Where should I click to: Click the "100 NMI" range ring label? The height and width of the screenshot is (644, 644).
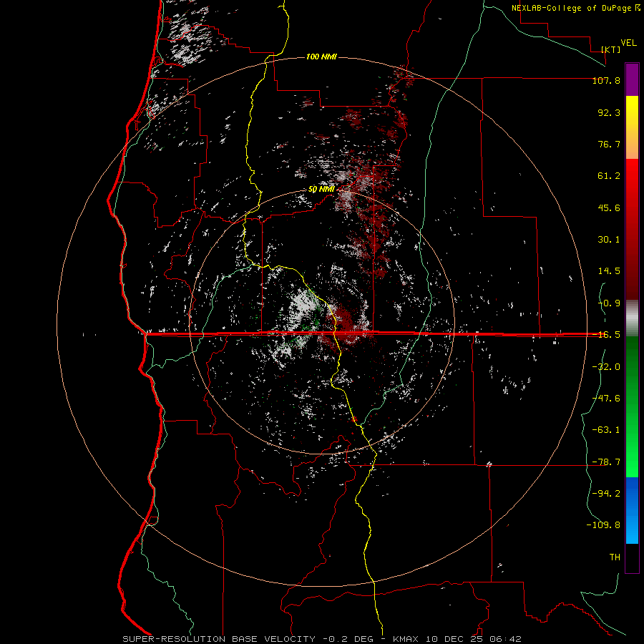pyautogui.click(x=321, y=57)
